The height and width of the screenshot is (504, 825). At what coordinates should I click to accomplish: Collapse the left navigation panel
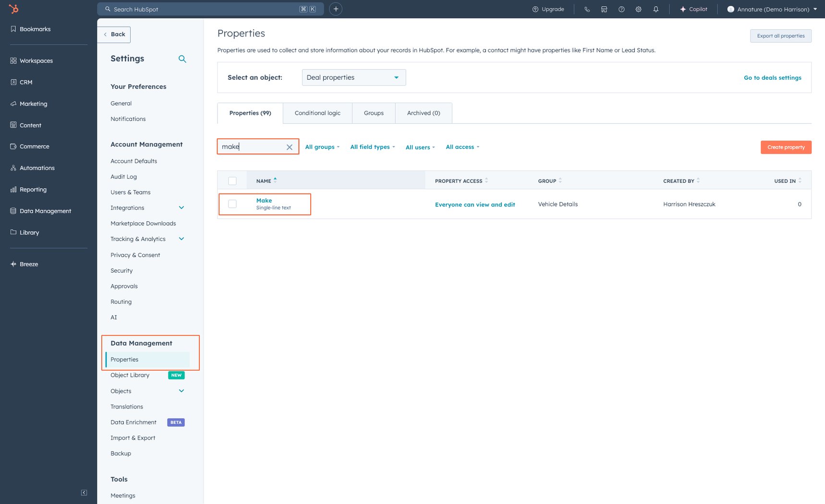84,492
